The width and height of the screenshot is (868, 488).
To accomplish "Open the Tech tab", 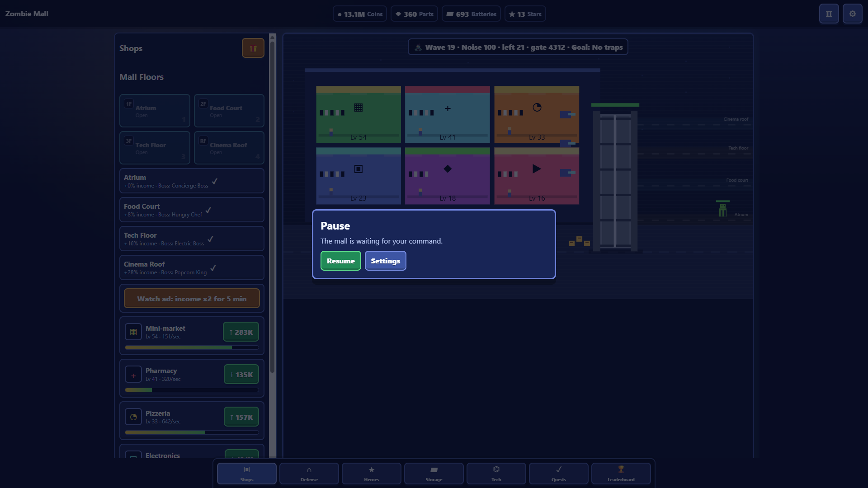I will 496,474.
